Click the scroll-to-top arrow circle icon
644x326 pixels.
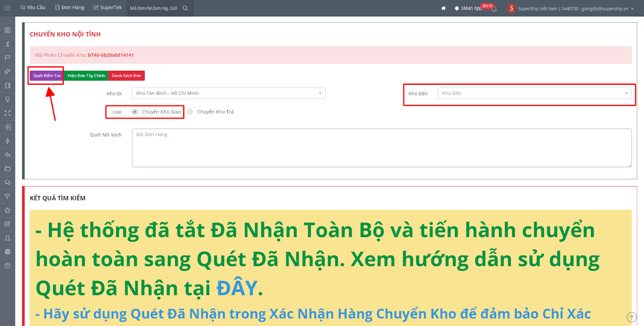[x=632, y=317]
